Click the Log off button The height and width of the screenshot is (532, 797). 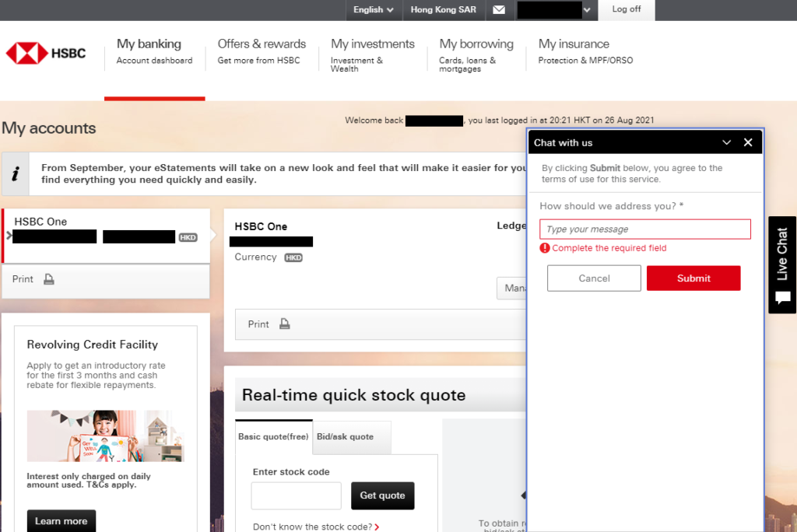(627, 9)
